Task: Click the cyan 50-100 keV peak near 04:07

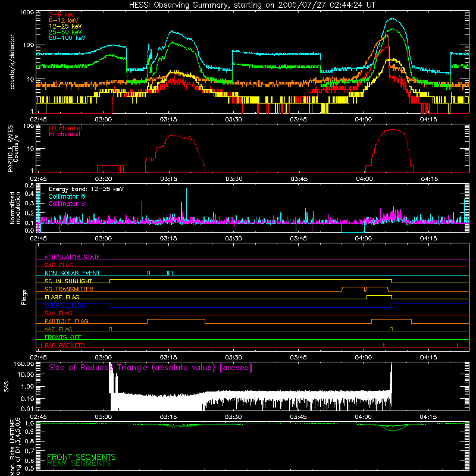Action: coord(393,19)
